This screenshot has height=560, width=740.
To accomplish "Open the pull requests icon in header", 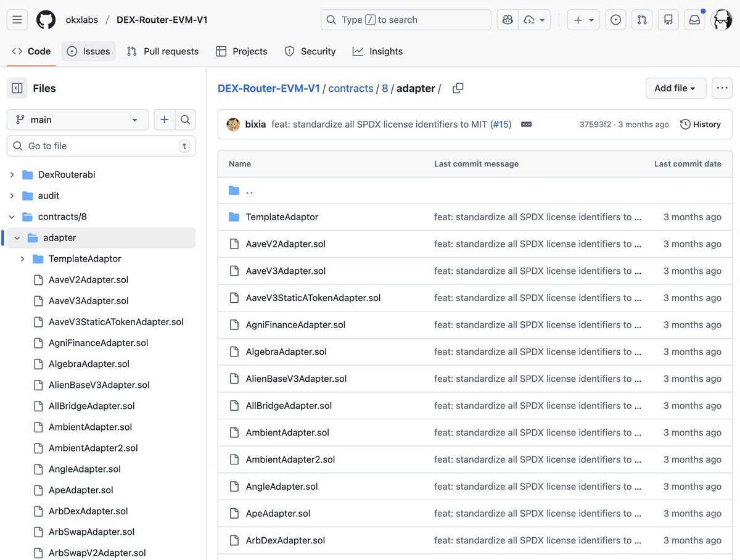I will pyautogui.click(x=642, y=20).
